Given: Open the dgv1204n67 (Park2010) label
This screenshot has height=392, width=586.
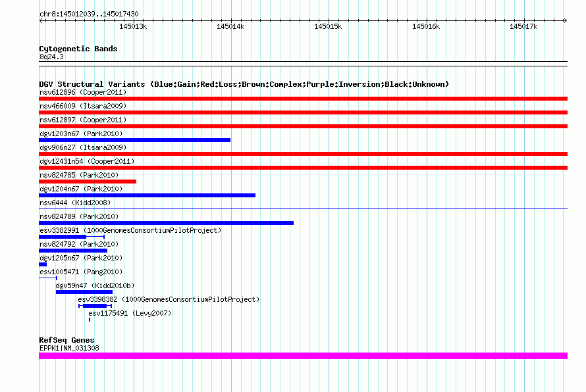Looking at the screenshot, I should pos(81,189).
